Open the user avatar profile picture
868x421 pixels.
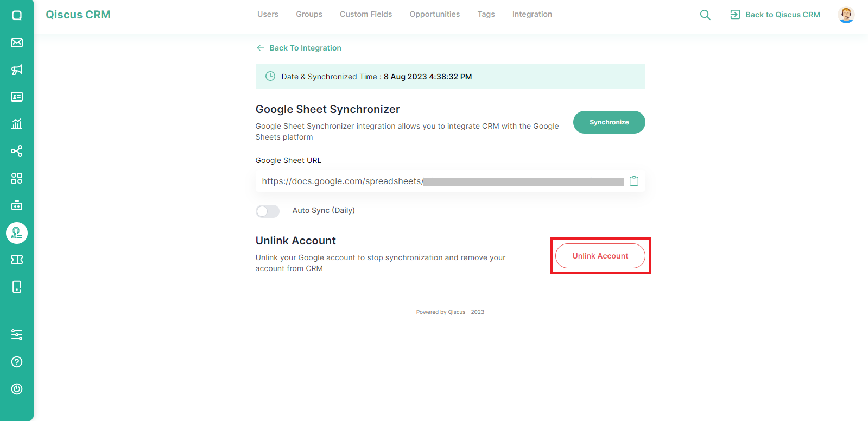[x=846, y=15]
